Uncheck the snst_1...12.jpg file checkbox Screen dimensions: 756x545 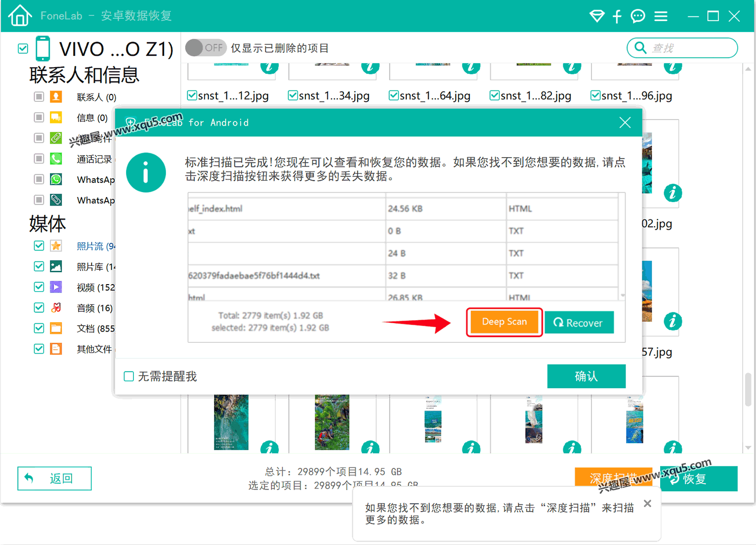click(x=192, y=95)
